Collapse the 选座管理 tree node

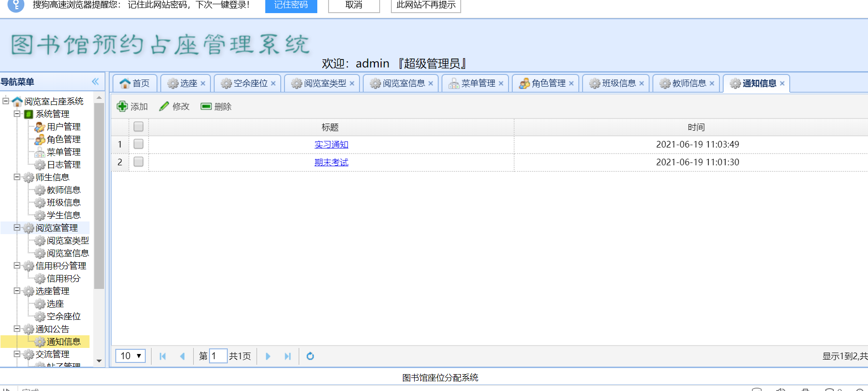[17, 290]
